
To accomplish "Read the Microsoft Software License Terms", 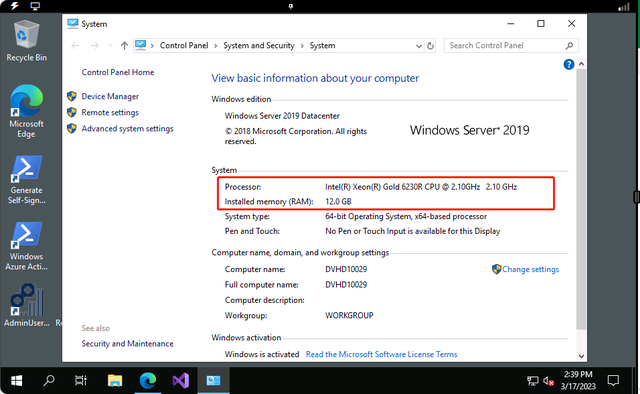I will pyautogui.click(x=381, y=354).
